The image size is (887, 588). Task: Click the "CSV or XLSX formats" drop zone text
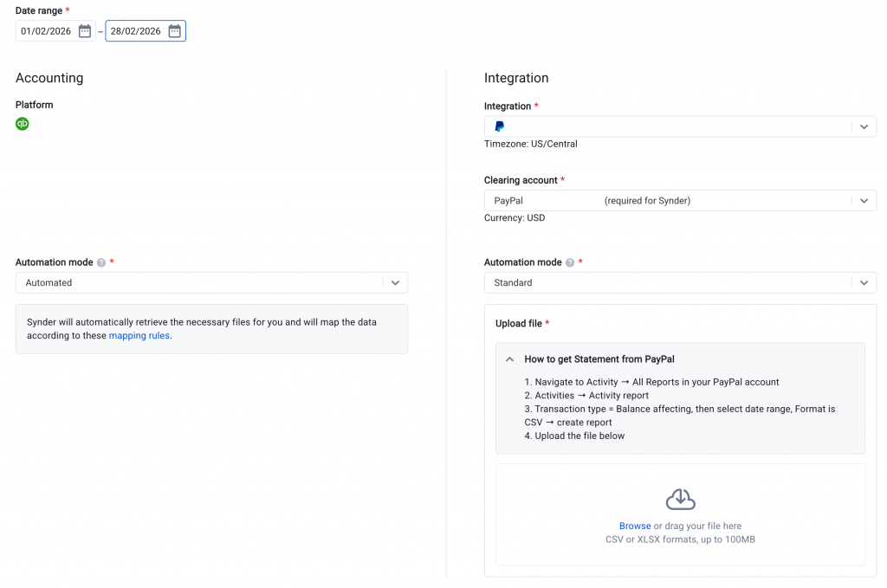tap(680, 540)
